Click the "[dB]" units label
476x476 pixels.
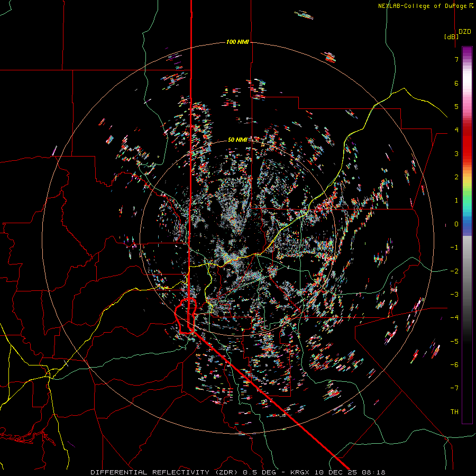click(452, 36)
